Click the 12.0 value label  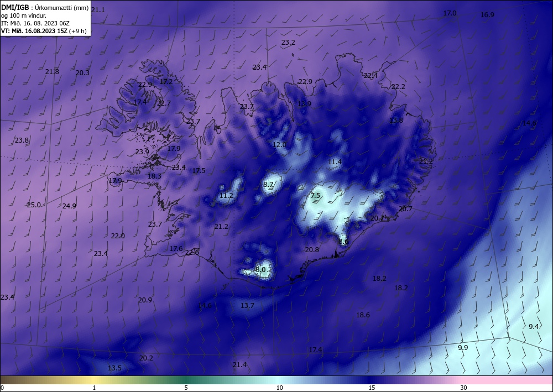tap(279, 144)
